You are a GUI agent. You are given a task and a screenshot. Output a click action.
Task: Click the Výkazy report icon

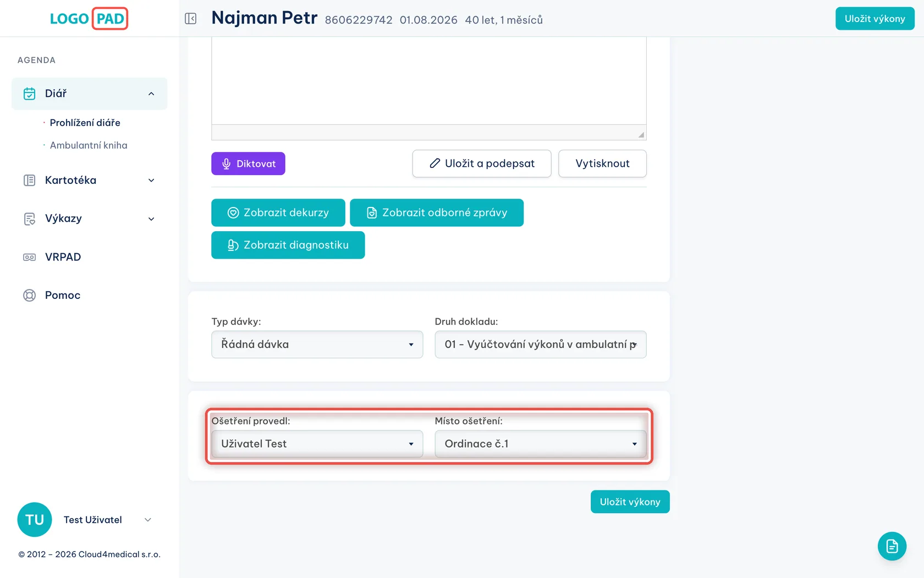30,219
